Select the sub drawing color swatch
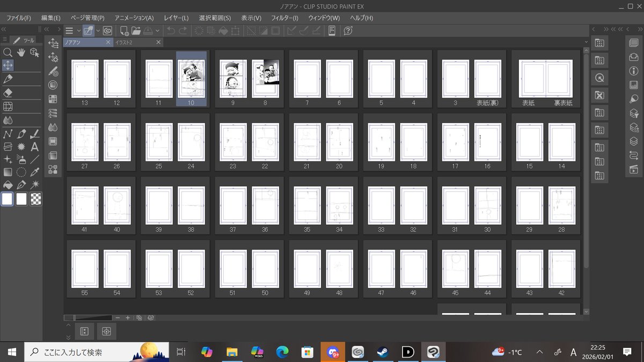 point(21,199)
